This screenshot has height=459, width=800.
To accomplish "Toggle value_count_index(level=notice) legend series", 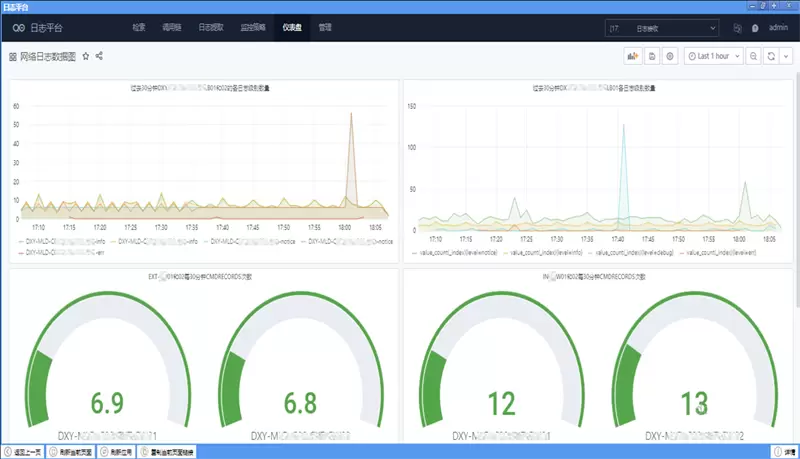I will point(458,253).
